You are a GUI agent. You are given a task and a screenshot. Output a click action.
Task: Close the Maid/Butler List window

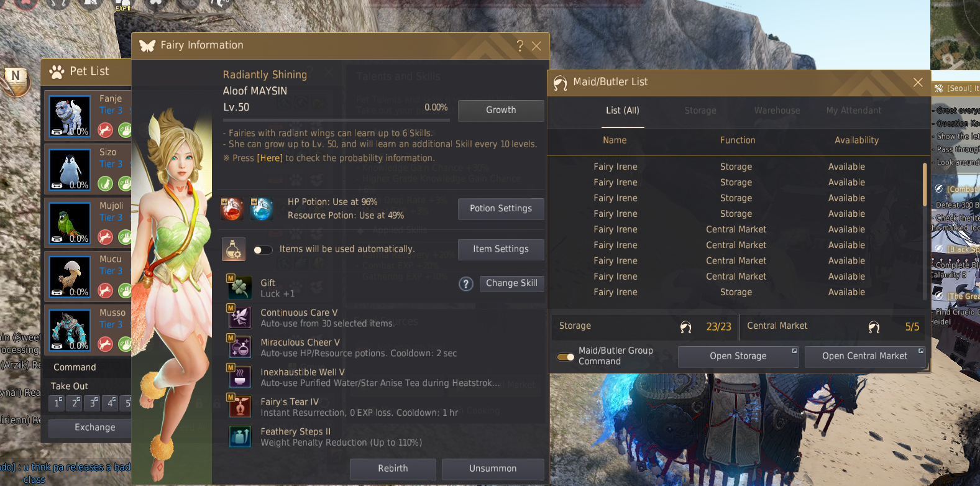point(918,82)
